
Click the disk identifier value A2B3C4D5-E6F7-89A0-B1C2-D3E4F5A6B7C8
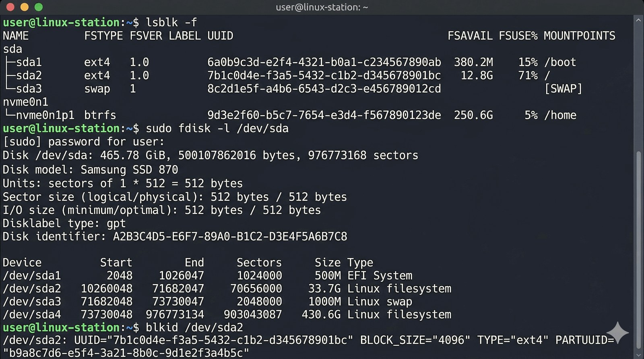[x=230, y=236]
